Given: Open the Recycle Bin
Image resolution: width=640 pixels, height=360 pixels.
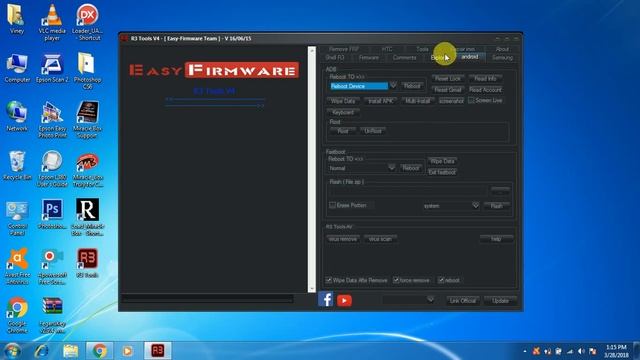Looking at the screenshot, I should [x=17, y=166].
